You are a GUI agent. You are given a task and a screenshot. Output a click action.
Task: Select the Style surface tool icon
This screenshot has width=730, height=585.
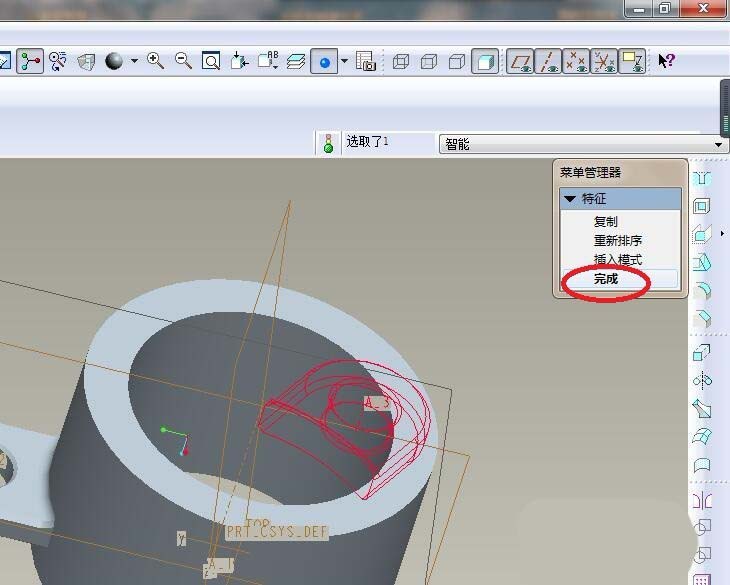(x=702, y=465)
